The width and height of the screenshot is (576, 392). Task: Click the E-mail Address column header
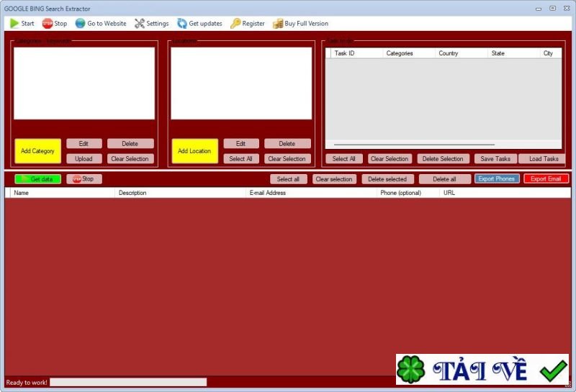[311, 193]
